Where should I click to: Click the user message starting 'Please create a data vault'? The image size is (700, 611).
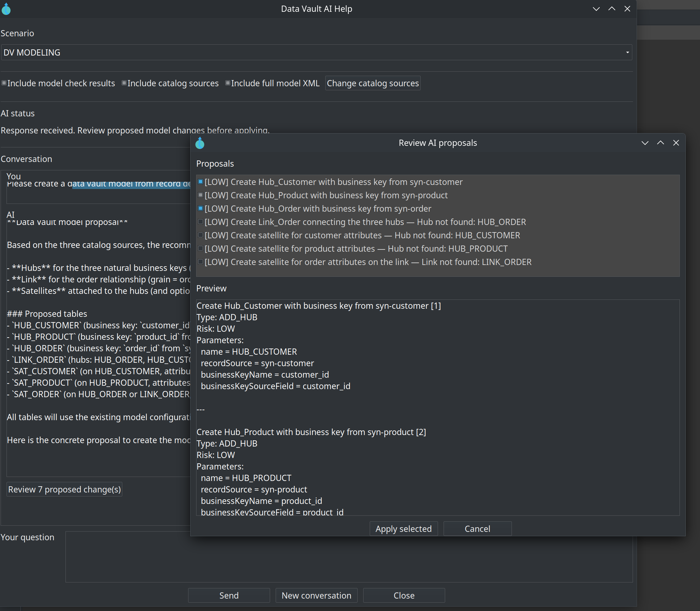coord(99,184)
